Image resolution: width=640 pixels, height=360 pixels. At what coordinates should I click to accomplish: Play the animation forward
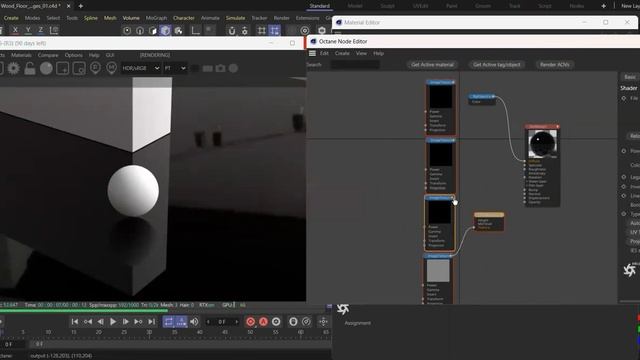click(113, 322)
